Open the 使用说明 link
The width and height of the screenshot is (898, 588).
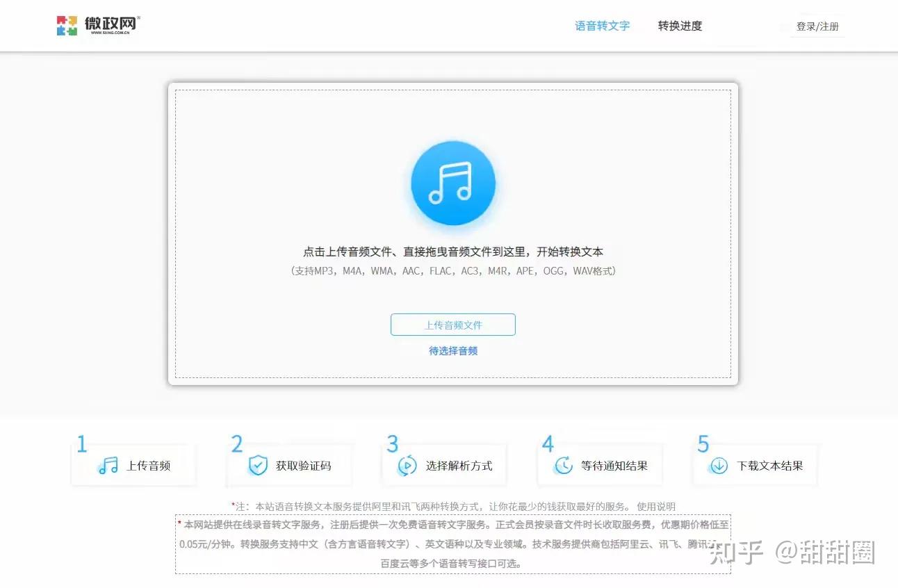[656, 507]
